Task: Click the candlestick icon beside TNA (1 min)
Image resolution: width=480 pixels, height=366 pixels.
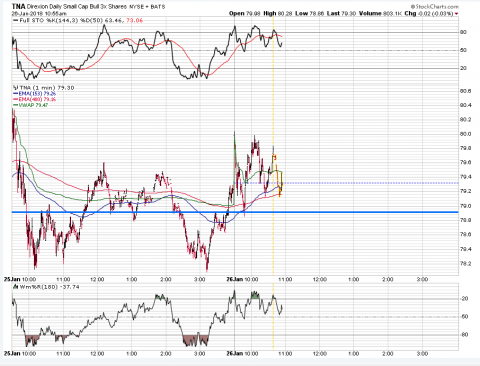Action: point(15,88)
